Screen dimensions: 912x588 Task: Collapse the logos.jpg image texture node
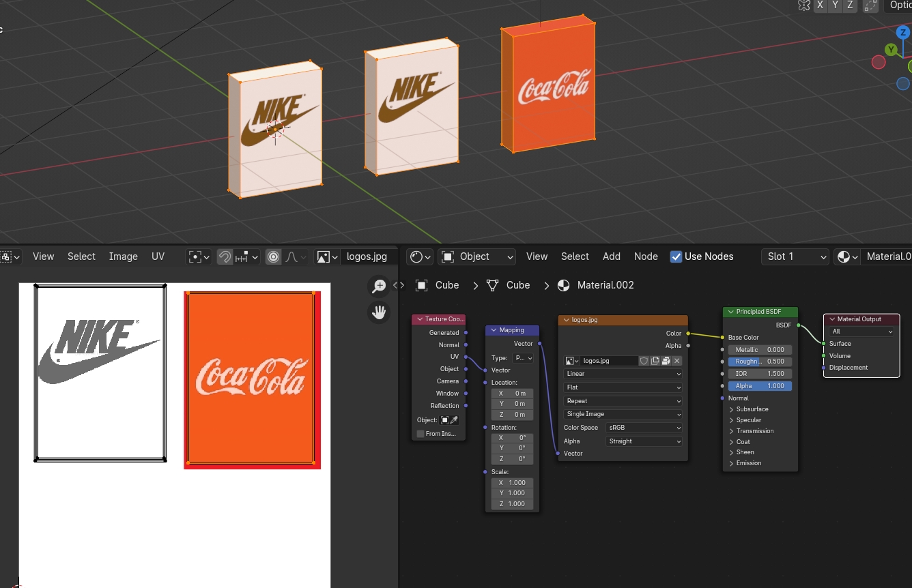566,319
